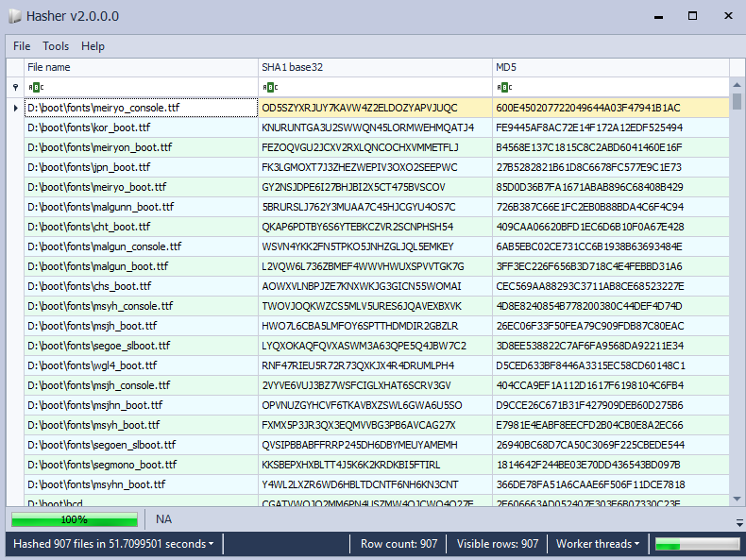
Task: Open the Hashed 907 files status dropdown
Action: point(112,544)
